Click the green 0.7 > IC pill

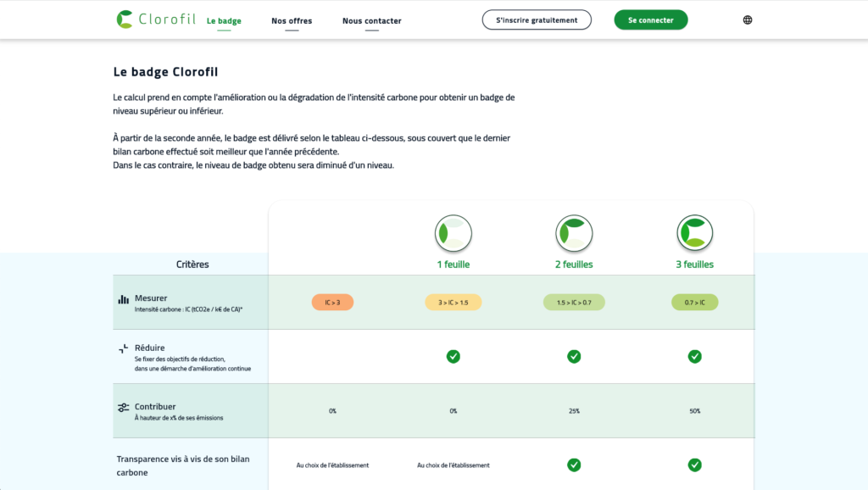(694, 303)
